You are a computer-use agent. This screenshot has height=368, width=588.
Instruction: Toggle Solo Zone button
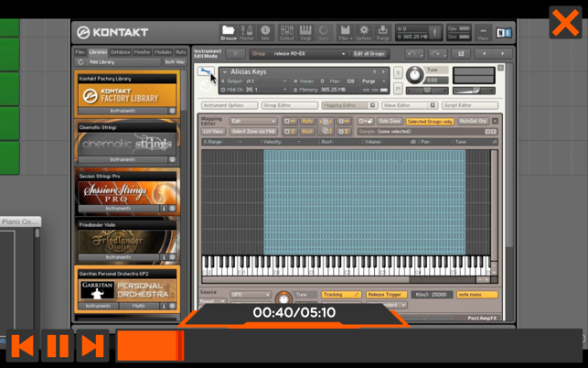(x=390, y=121)
